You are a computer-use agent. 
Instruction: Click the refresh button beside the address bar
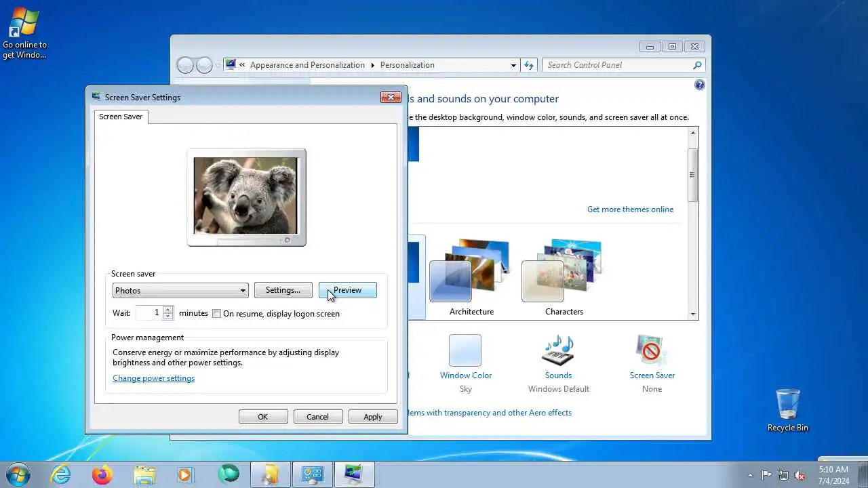[529, 65]
